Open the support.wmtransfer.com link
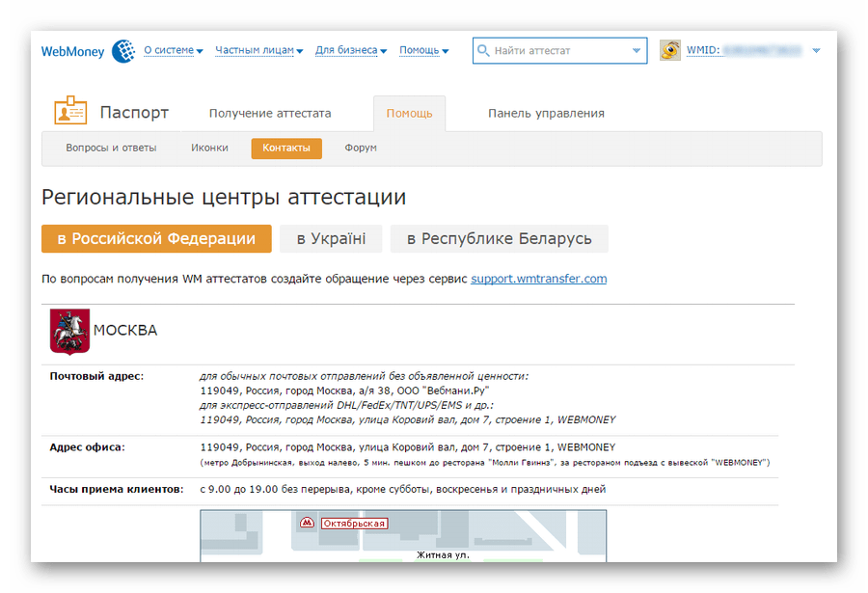 538,279
